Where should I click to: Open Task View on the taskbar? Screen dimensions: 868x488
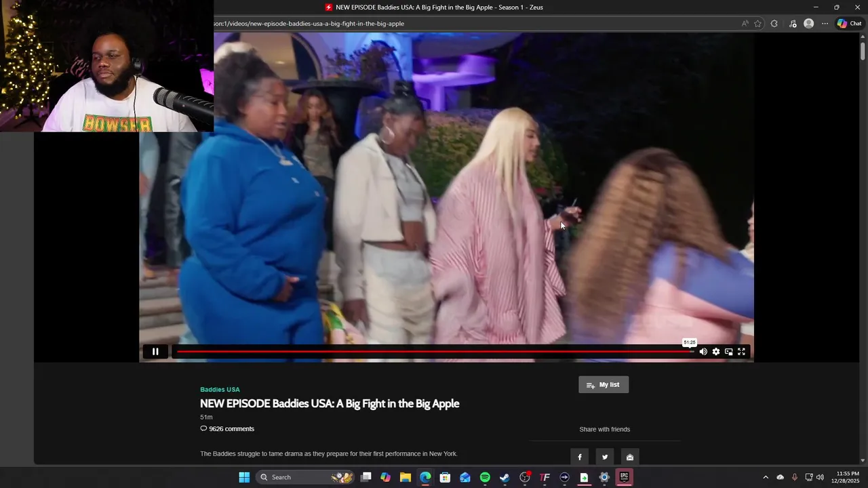coord(366,477)
